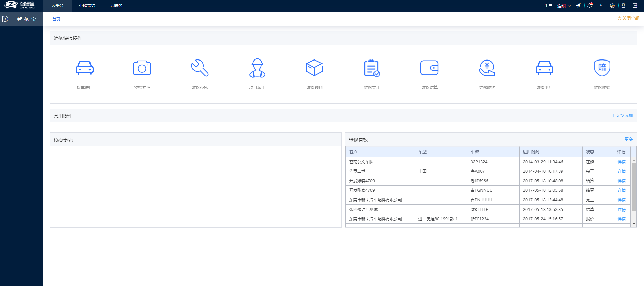Viewport: 644px width, 286px height.
Task: Click the 状态 column header
Action: tap(598, 152)
